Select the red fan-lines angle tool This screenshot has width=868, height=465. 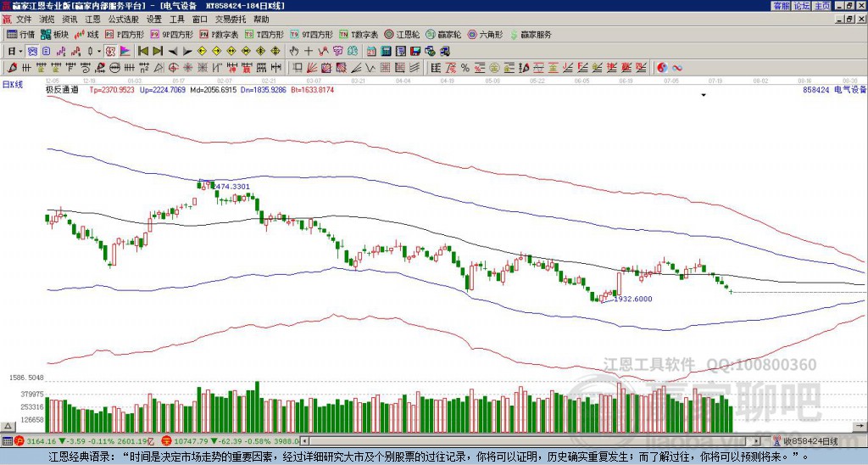[312, 68]
